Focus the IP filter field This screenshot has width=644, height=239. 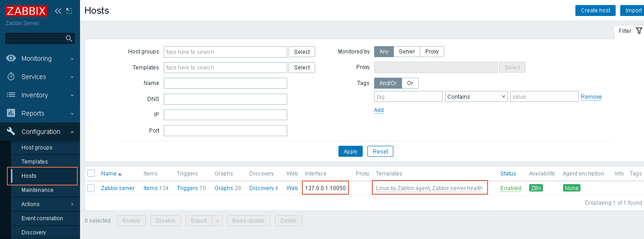tap(225, 115)
